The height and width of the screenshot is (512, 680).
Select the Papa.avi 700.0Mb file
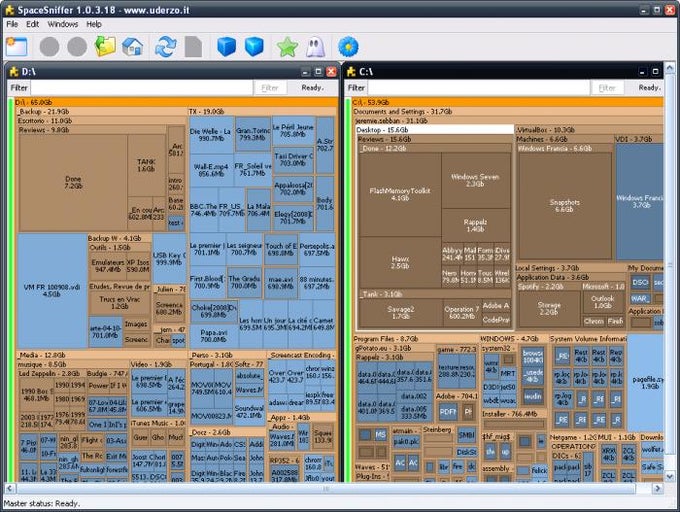click(x=214, y=336)
